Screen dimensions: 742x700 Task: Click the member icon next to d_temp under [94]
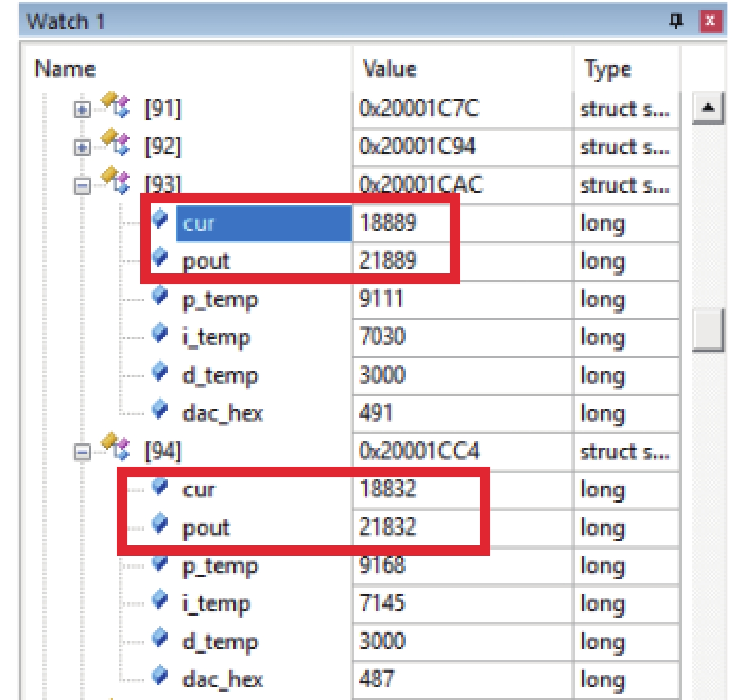click(160, 638)
